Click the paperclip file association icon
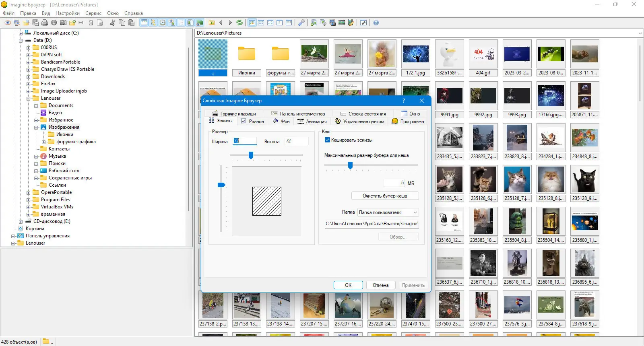This screenshot has width=644, height=346. [x=363, y=23]
